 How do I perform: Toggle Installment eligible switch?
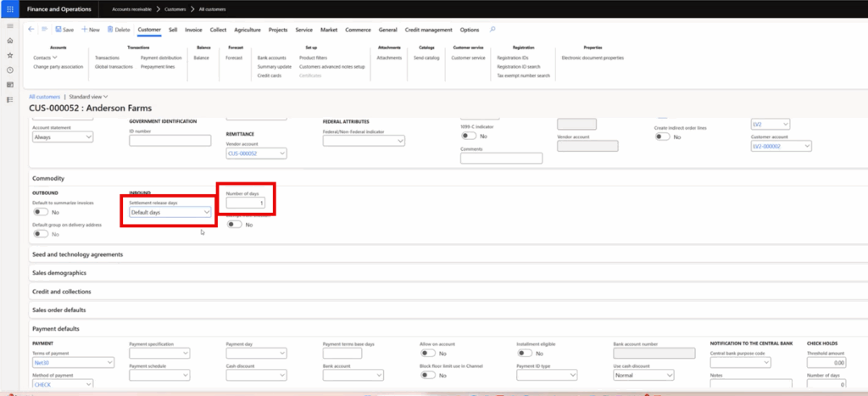click(x=524, y=353)
